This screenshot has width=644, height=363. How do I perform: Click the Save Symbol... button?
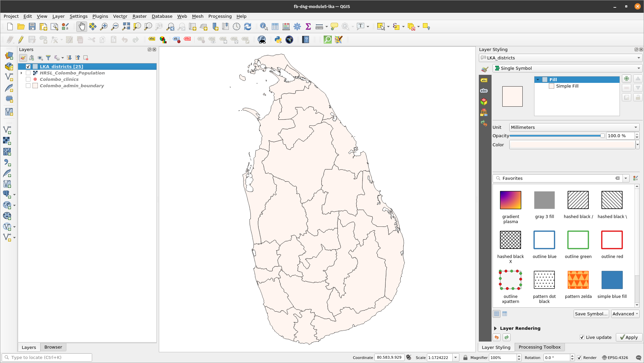[x=591, y=314]
